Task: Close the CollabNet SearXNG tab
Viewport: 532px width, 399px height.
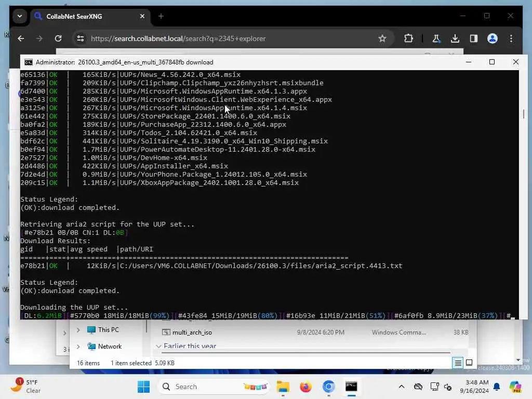Action: point(142,16)
